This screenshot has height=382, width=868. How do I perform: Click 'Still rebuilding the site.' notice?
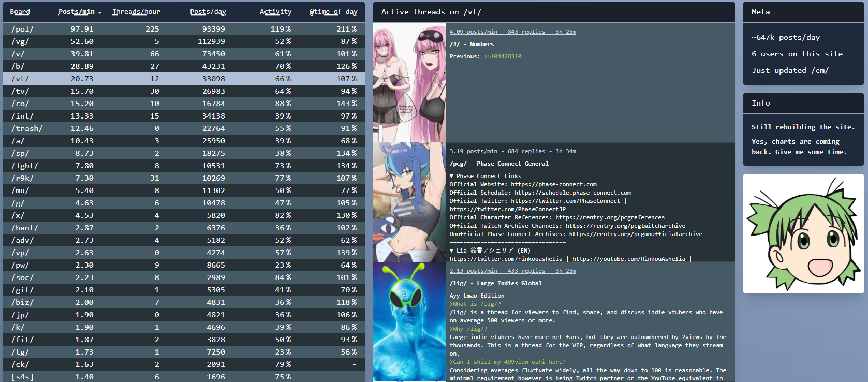803,127
